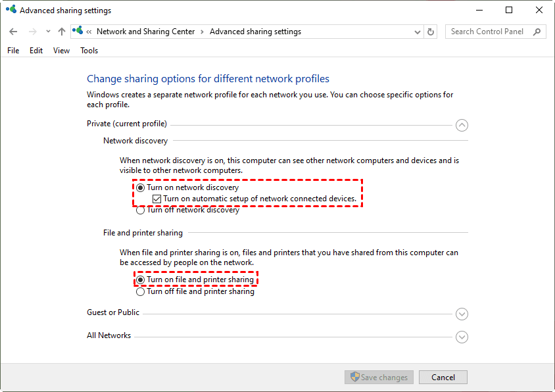Click the Forward navigation arrow
555x392 pixels.
32,32
